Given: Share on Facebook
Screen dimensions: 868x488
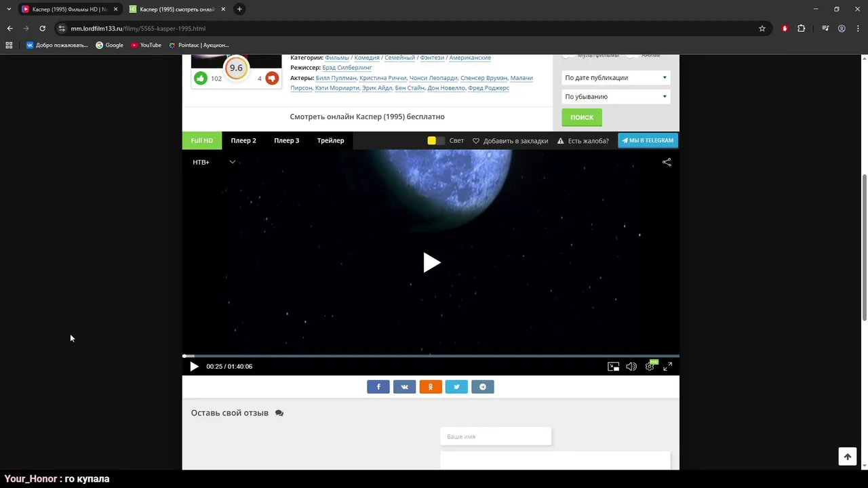Looking at the screenshot, I should [378, 387].
